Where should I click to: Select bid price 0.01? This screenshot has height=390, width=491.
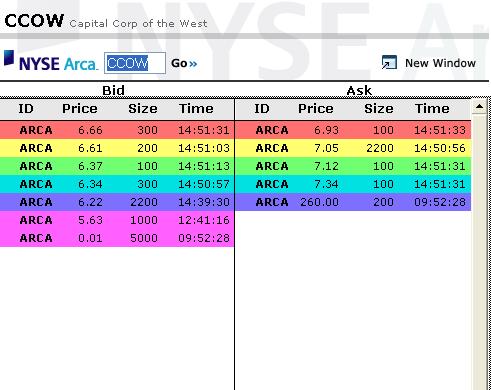(90, 238)
